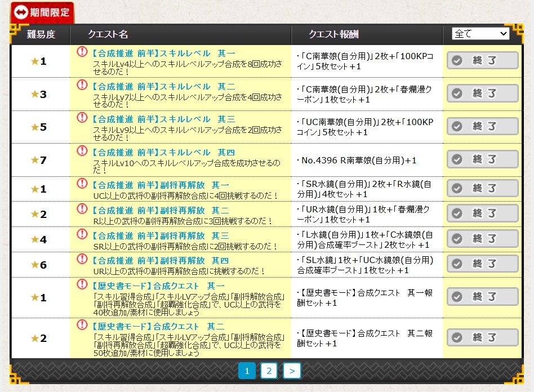
Task: Click alert icon beside 副将再解放 其一 quest
Action: pyautogui.click(x=82, y=184)
